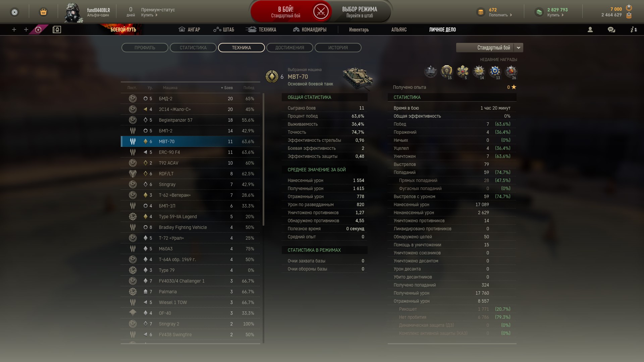Image resolution: width=644 pixels, height=362 pixels.
Task: Open settings gear icon in top bar
Action: click(x=15, y=12)
